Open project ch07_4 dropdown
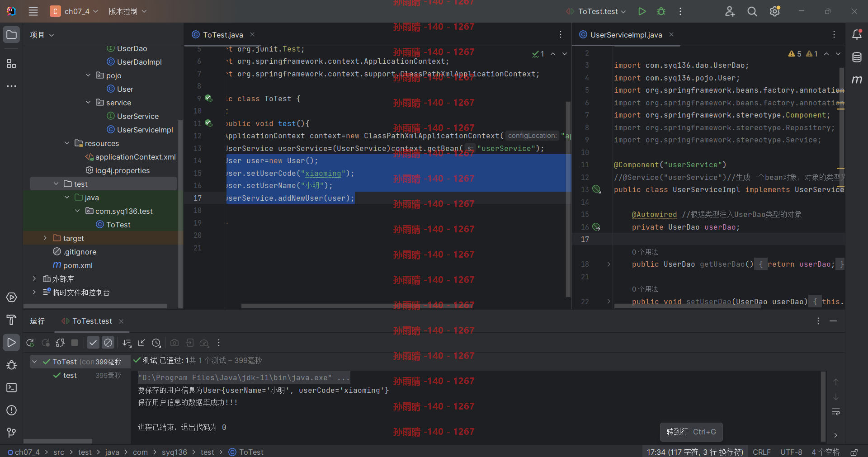Screen dimensions: 868x457 75,11
